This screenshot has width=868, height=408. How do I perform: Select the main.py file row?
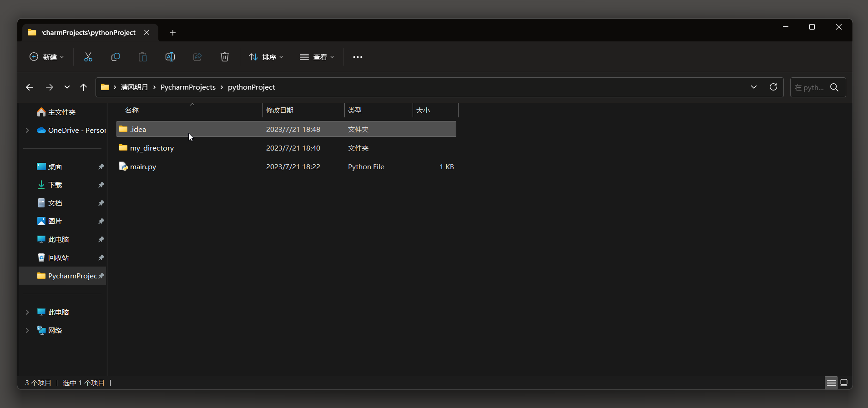[x=286, y=166]
